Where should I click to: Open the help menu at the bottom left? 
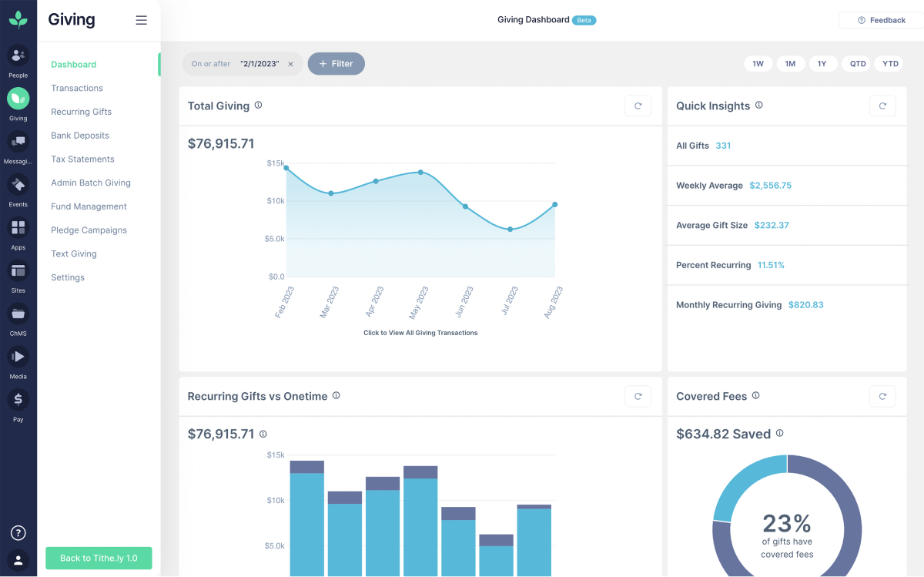click(18, 532)
